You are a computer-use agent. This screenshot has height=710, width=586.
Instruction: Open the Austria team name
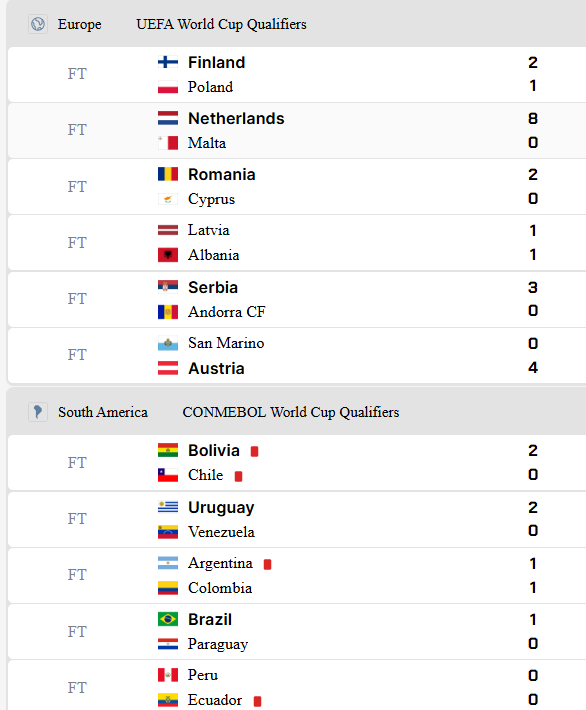(216, 368)
